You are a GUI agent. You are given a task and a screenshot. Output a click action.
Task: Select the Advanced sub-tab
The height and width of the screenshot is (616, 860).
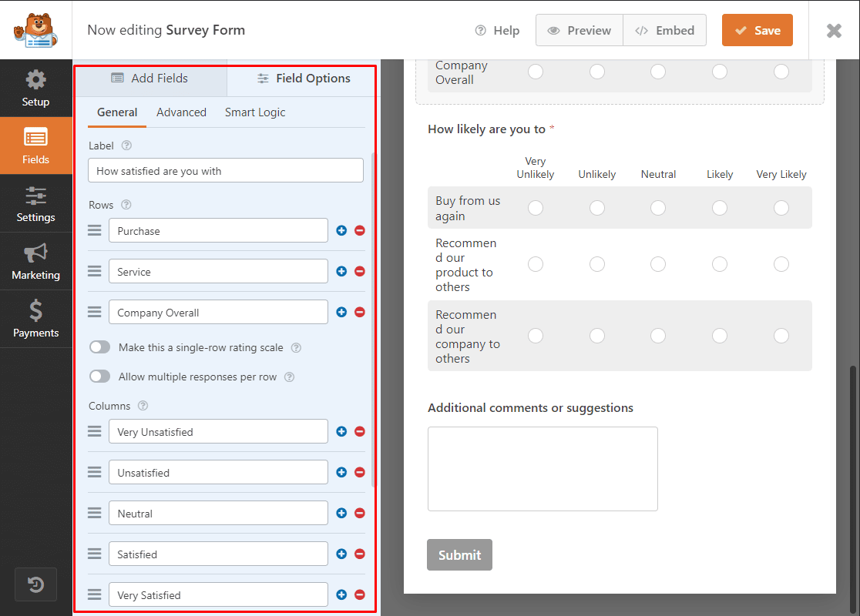click(x=182, y=112)
